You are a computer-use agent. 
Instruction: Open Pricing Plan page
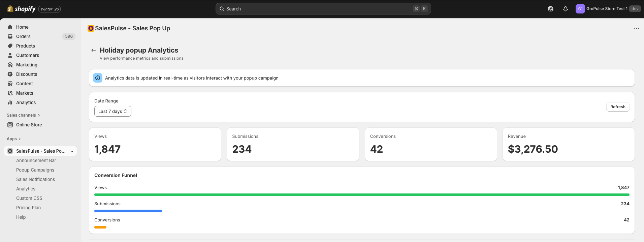28,208
